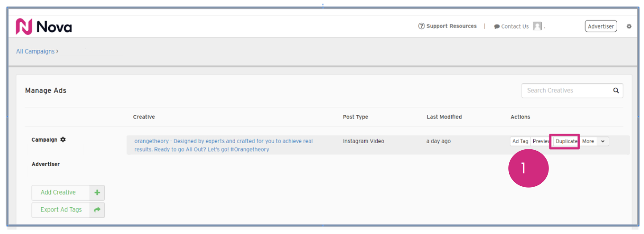Expand the dropdown arrow next to More
Viewport: 644px width, 234px height.
[x=602, y=141]
